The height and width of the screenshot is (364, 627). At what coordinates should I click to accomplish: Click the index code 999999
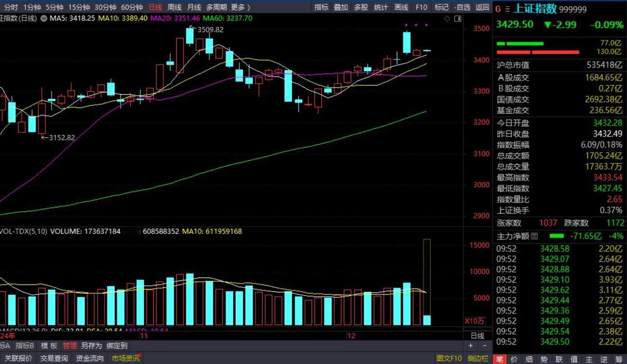click(573, 9)
